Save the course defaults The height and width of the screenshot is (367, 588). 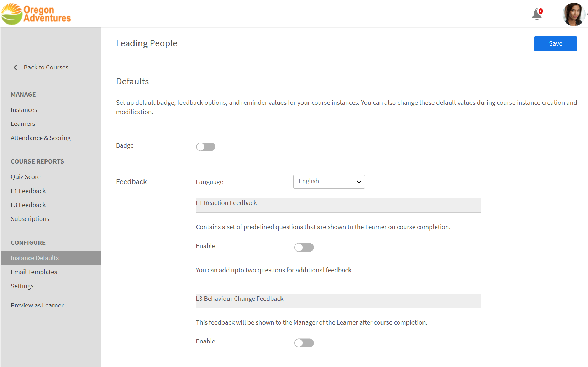tap(555, 43)
